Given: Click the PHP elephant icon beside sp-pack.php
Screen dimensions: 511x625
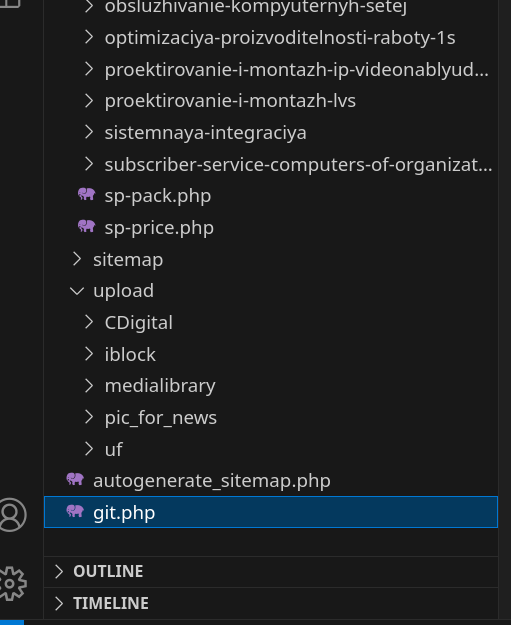Looking at the screenshot, I should click(86, 195).
